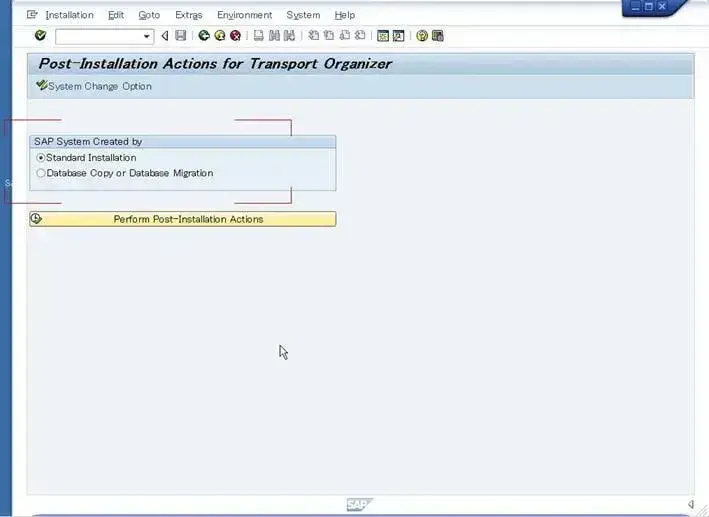The image size is (709, 517).
Task: Open the Edit menu
Action: [116, 15]
